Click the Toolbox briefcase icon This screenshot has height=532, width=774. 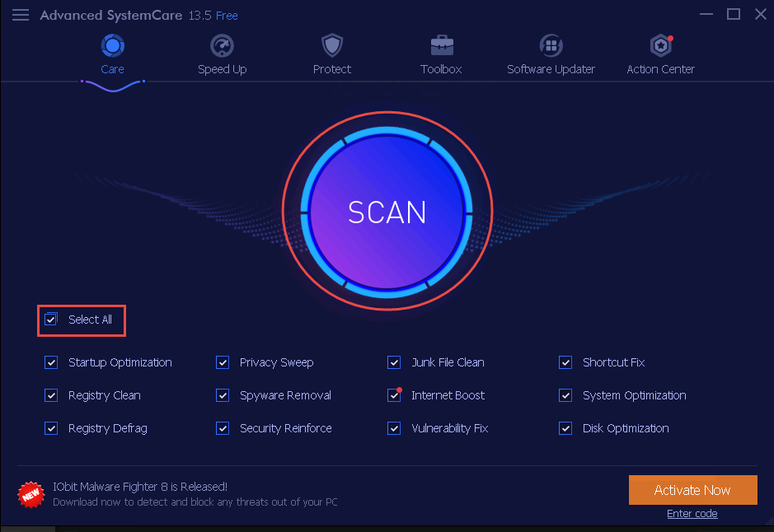coord(441,46)
